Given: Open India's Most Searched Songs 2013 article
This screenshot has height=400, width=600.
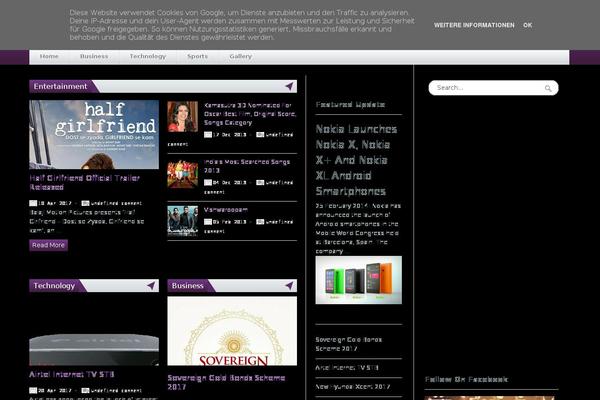Looking at the screenshot, I should click(x=247, y=166).
